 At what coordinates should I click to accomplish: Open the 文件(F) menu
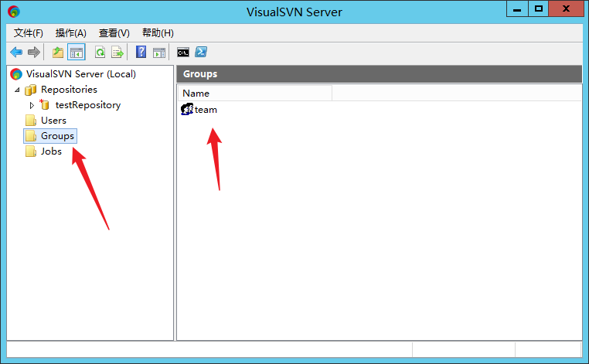[x=29, y=33]
